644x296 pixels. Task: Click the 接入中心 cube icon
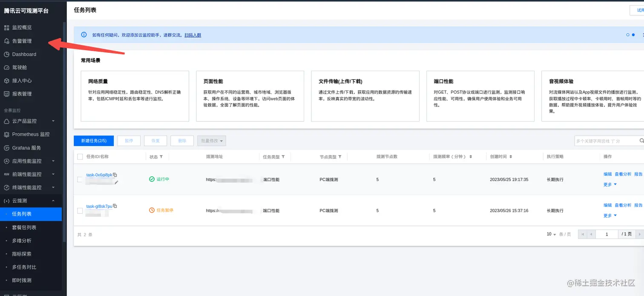coord(6,80)
